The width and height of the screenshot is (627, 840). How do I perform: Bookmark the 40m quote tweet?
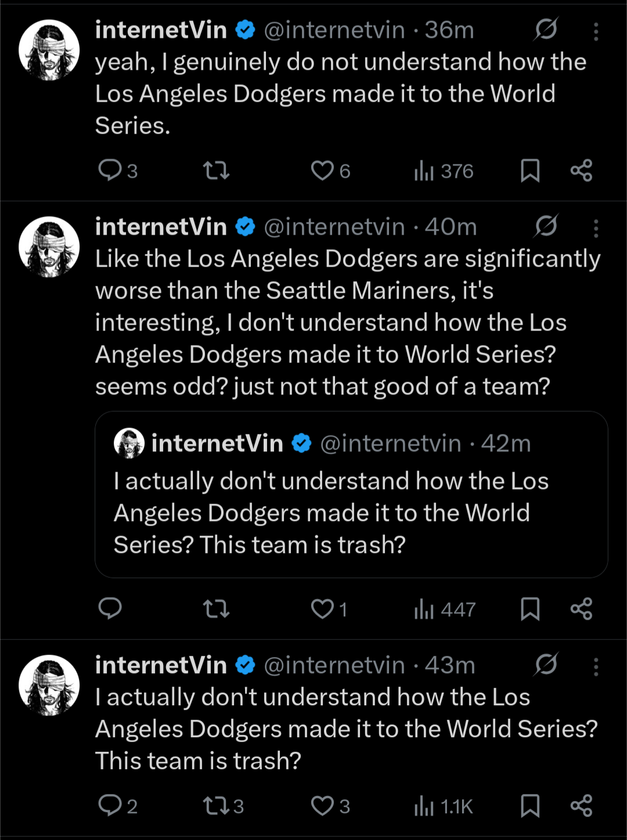coord(530,609)
